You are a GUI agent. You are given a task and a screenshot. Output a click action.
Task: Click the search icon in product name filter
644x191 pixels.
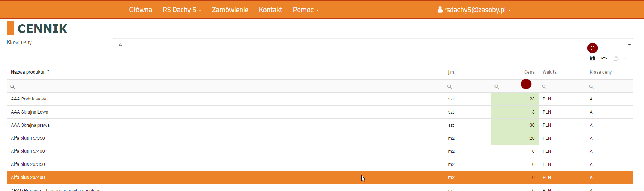13,87
